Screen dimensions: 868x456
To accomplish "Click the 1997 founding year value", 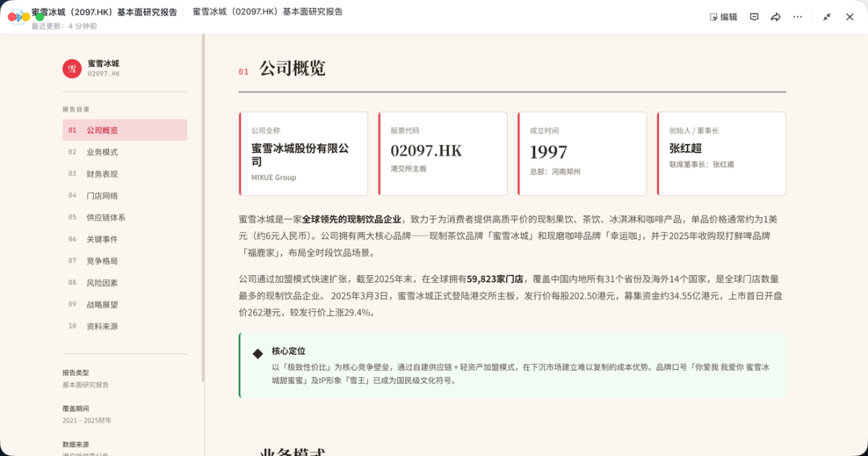I will click(548, 152).
